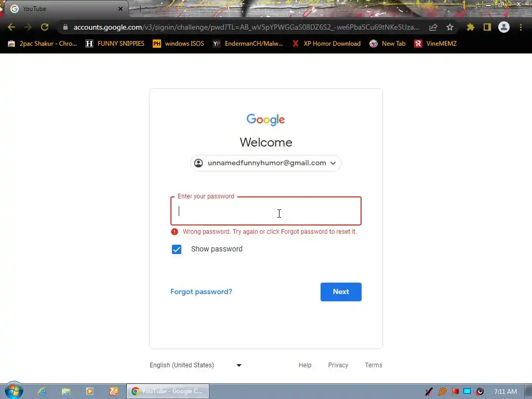The image size is (532, 399).
Task: Open Chrome's three-dot menu
Action: 521,27
